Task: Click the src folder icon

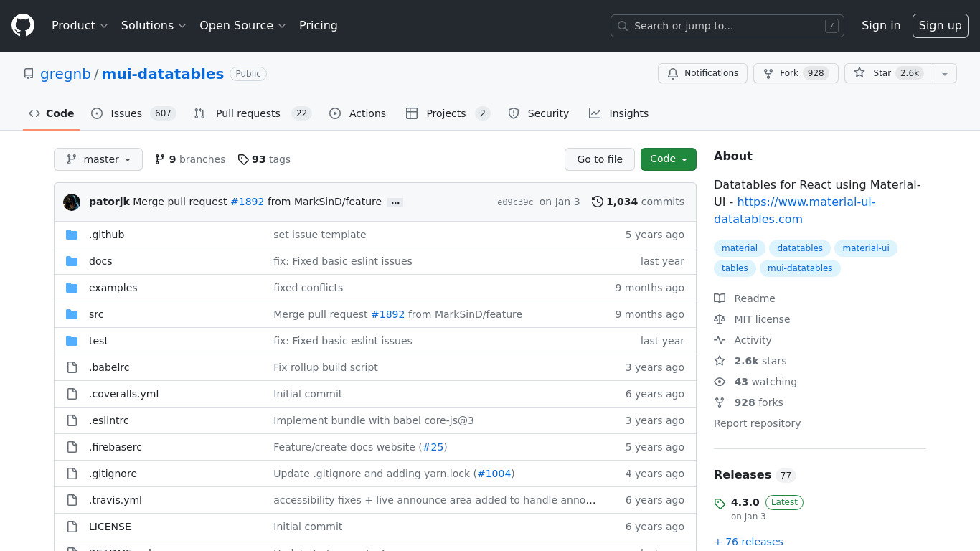Action: [x=72, y=314]
